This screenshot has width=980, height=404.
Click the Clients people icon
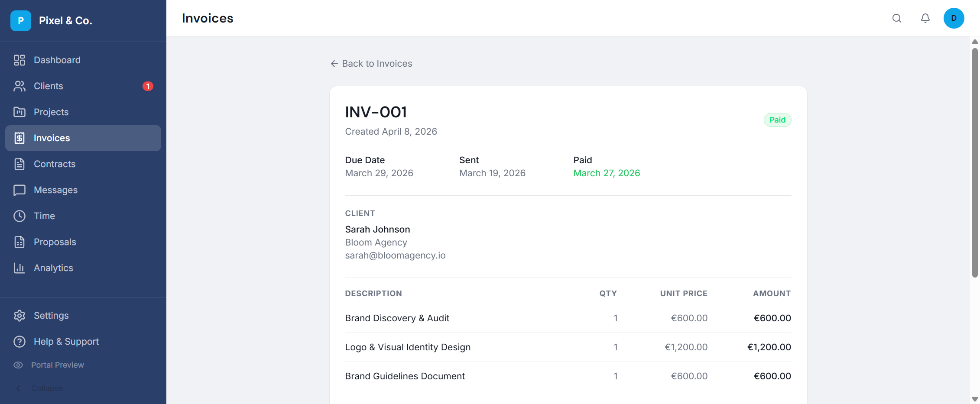click(19, 86)
